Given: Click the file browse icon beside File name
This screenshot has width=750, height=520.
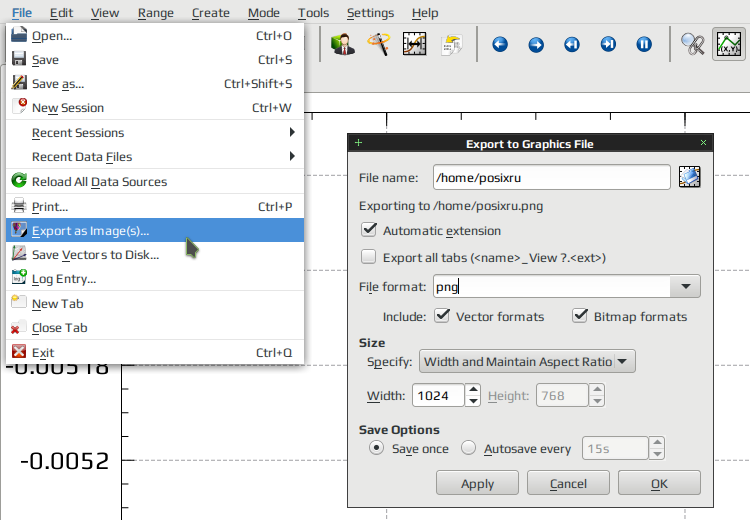Looking at the screenshot, I should 689,177.
